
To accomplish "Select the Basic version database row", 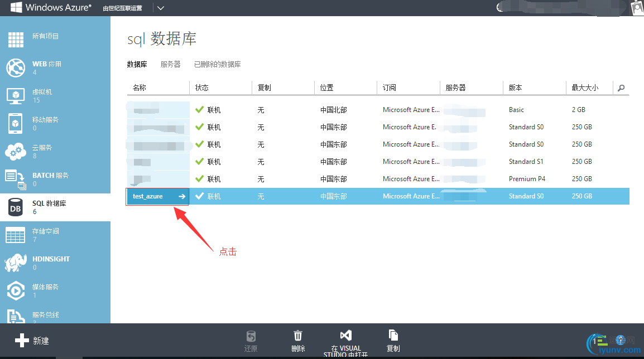I will 378,110.
